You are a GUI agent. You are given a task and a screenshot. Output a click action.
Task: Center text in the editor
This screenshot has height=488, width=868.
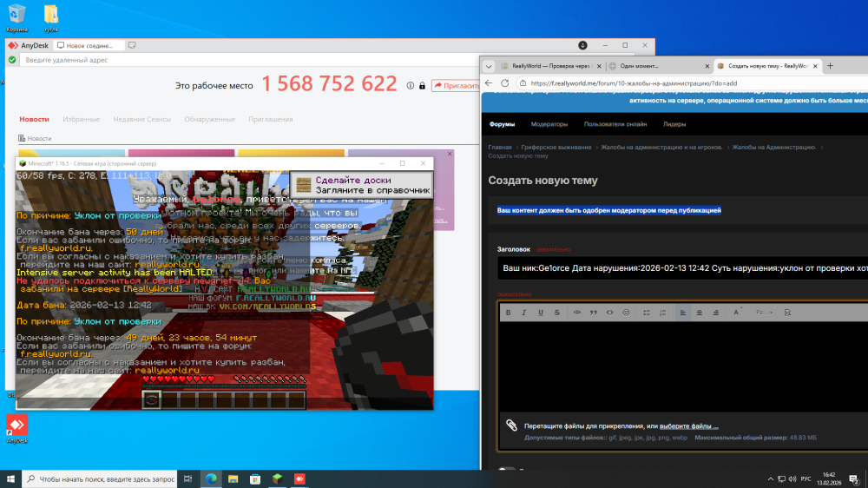pos(699,313)
